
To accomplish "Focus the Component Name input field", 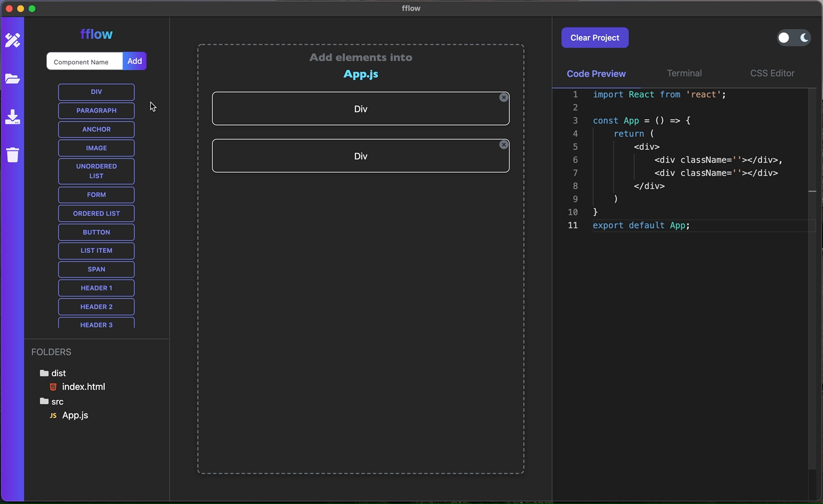I will point(85,61).
